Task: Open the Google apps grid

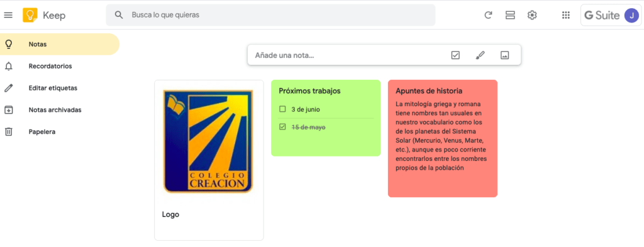Action: [x=566, y=15]
